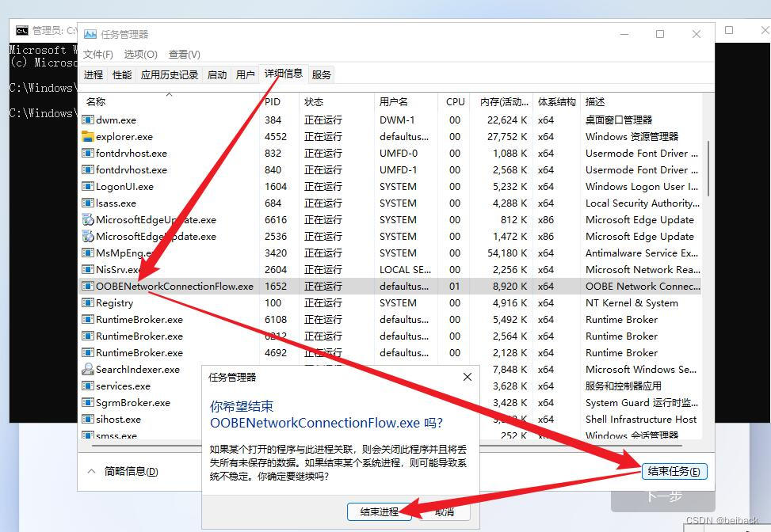Click the fontdrvhost.exe icon with PID 832
Viewport: 771px width, 532px height.
[x=87, y=154]
